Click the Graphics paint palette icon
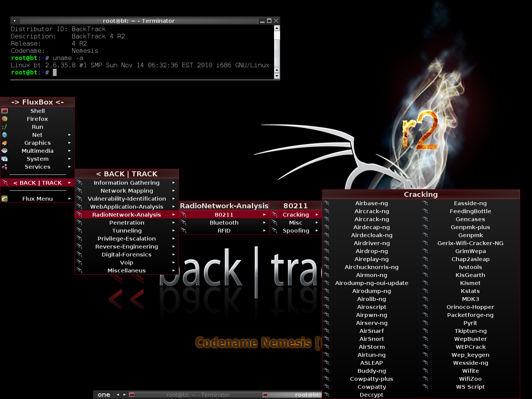Screen dimensions: 532x399 coord(5,142)
